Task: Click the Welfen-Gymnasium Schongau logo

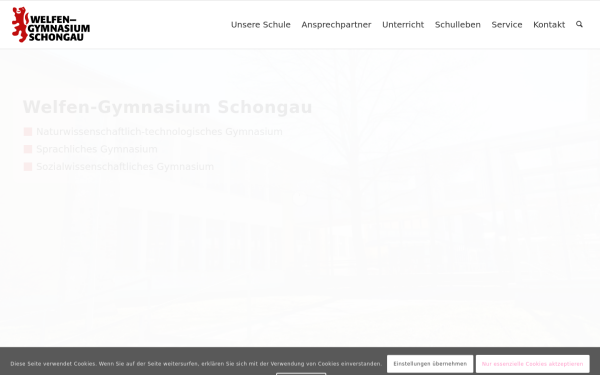Action: [51, 24]
